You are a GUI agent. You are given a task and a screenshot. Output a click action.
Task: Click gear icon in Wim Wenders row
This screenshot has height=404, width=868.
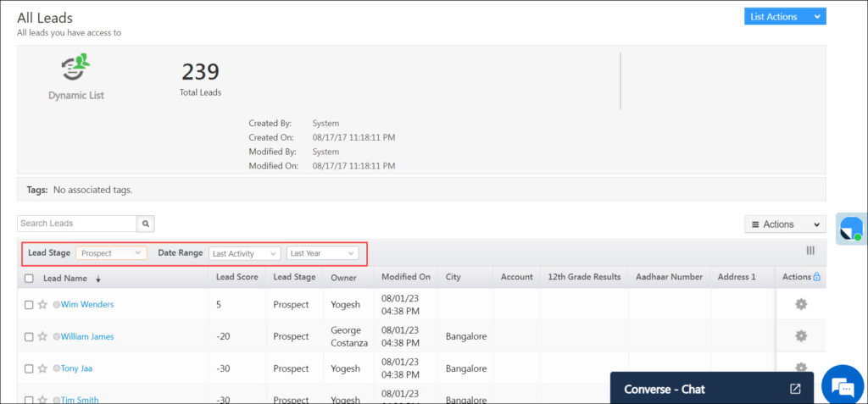800,304
